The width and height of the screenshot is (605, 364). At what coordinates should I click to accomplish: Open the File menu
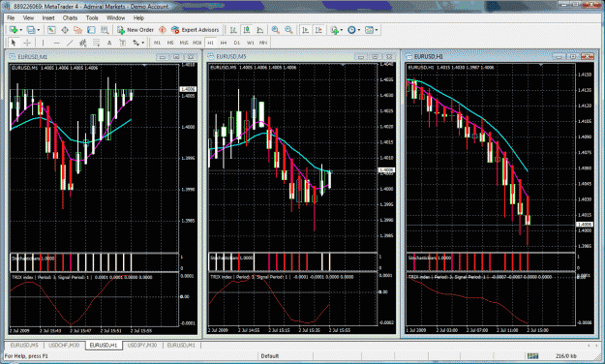tap(11, 17)
